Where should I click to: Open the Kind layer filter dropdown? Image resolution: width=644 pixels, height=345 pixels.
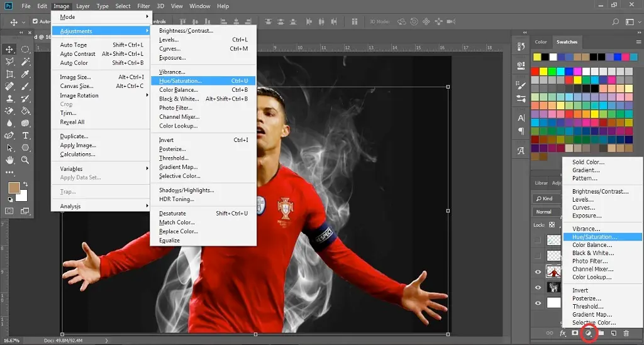point(547,199)
